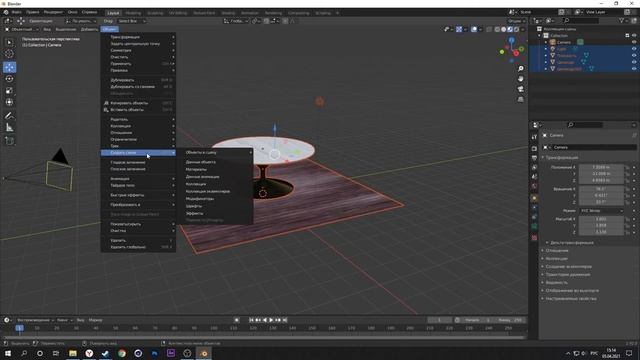Choose Link Materials in submenu
Image resolution: width=640 pixels, height=360 pixels.
click(x=196, y=169)
